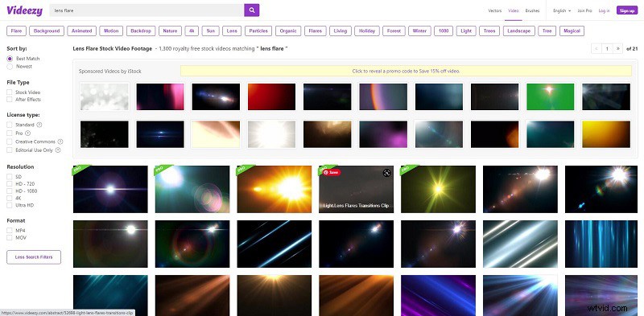Click the Particles tag button

258,31
